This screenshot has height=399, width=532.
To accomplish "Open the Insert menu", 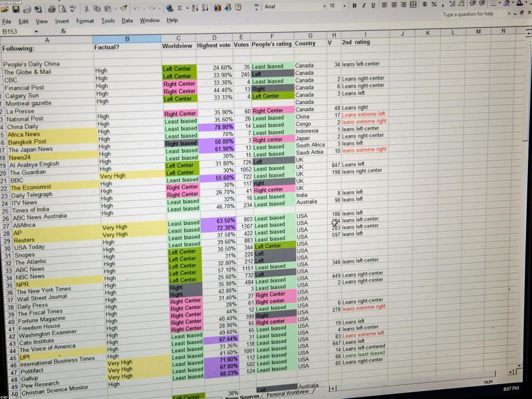I will (x=62, y=21).
